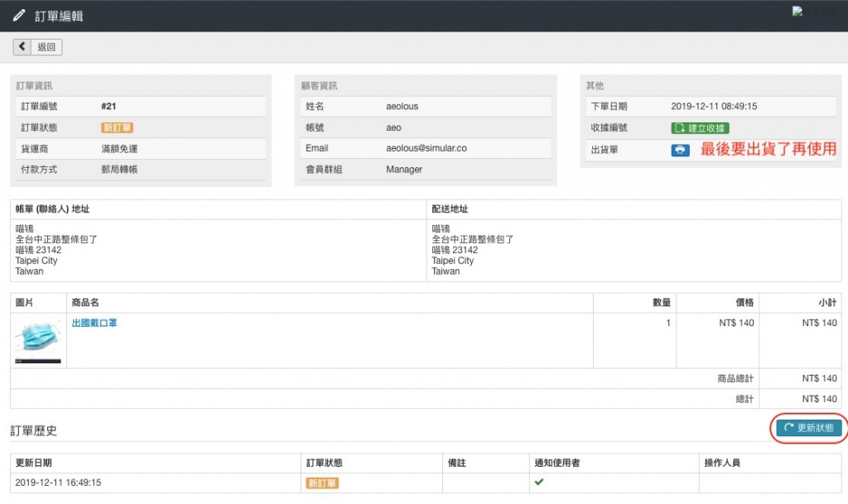Image resolution: width=848 pixels, height=504 pixels.
Task: Click the 新訂單 badge in 訂單資訊 panel
Action: (x=118, y=127)
